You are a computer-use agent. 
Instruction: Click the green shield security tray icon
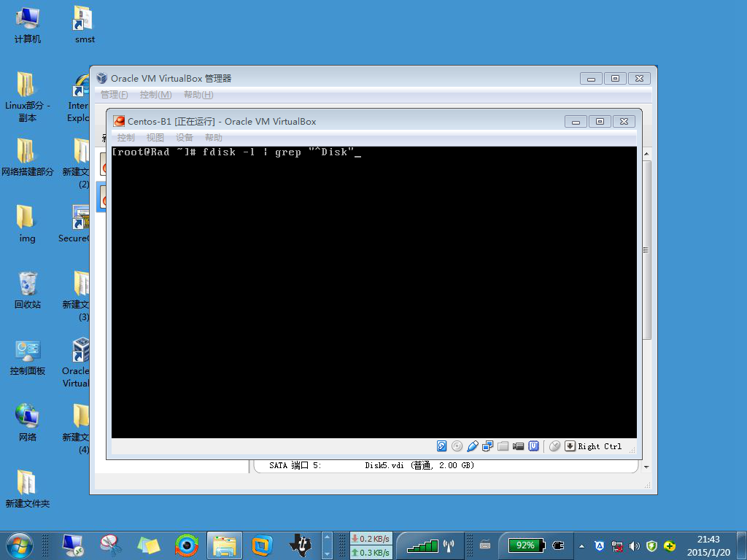click(x=651, y=545)
